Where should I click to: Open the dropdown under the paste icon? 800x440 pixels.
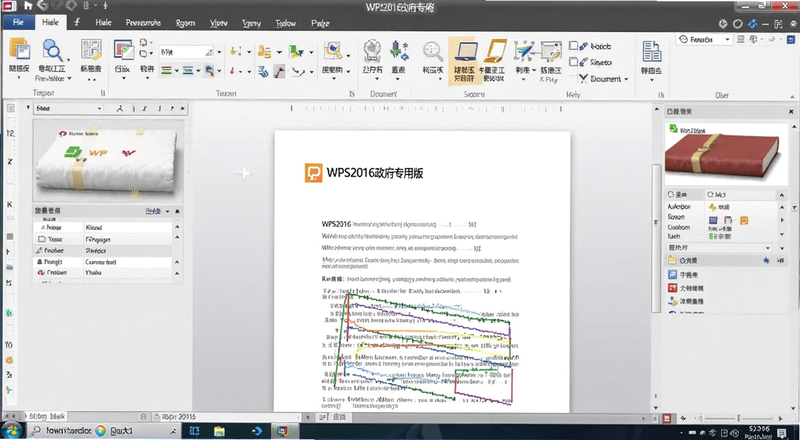19,78
